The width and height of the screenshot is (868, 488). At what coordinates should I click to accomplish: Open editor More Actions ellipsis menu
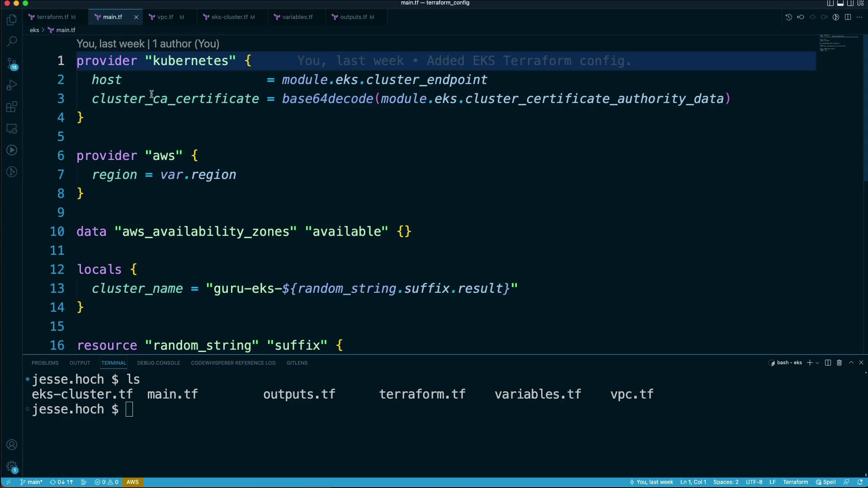[x=859, y=17]
